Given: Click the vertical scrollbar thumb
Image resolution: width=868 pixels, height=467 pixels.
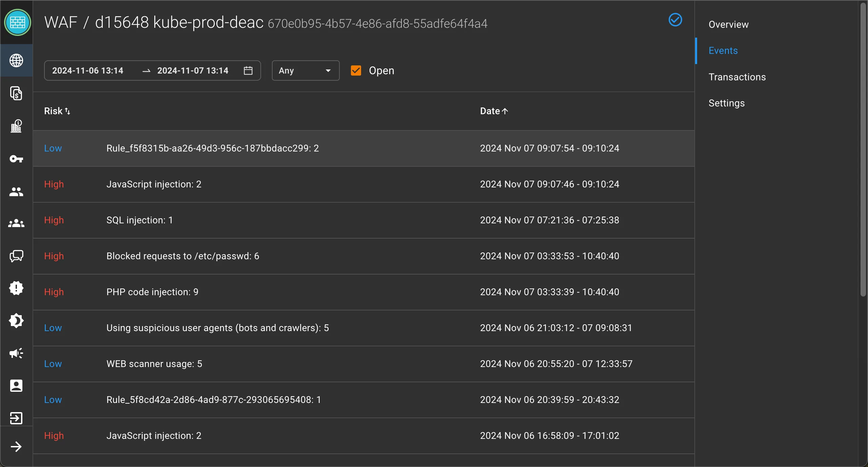Looking at the screenshot, I should pos(863,149).
